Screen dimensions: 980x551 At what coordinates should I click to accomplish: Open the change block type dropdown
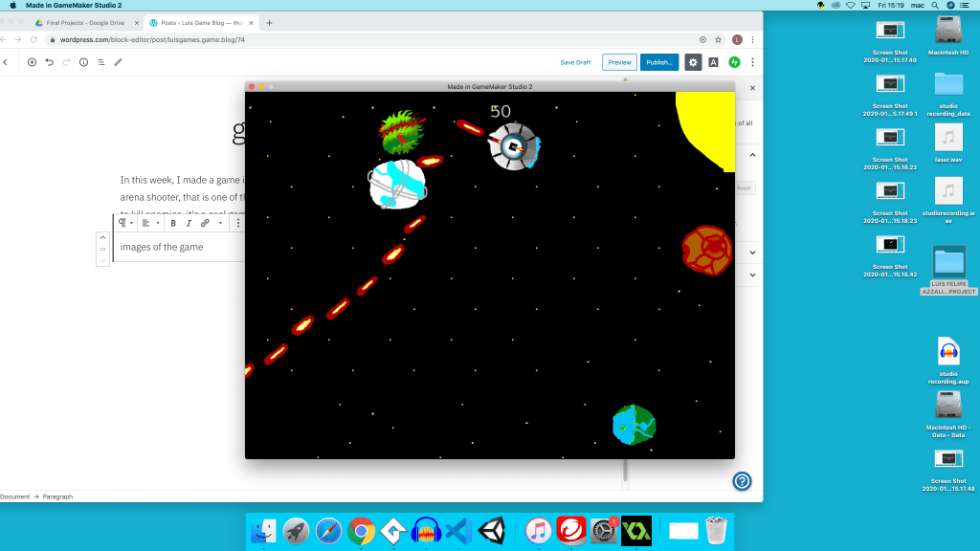point(124,223)
